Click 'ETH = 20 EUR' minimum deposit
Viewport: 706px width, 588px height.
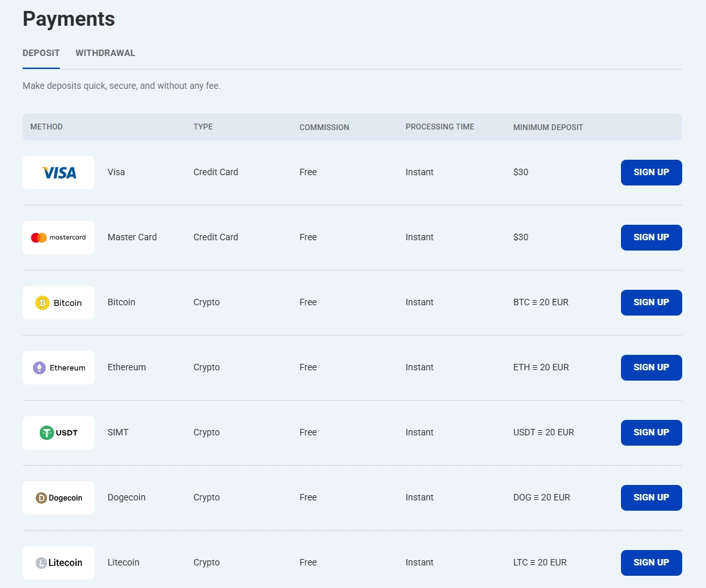540,367
